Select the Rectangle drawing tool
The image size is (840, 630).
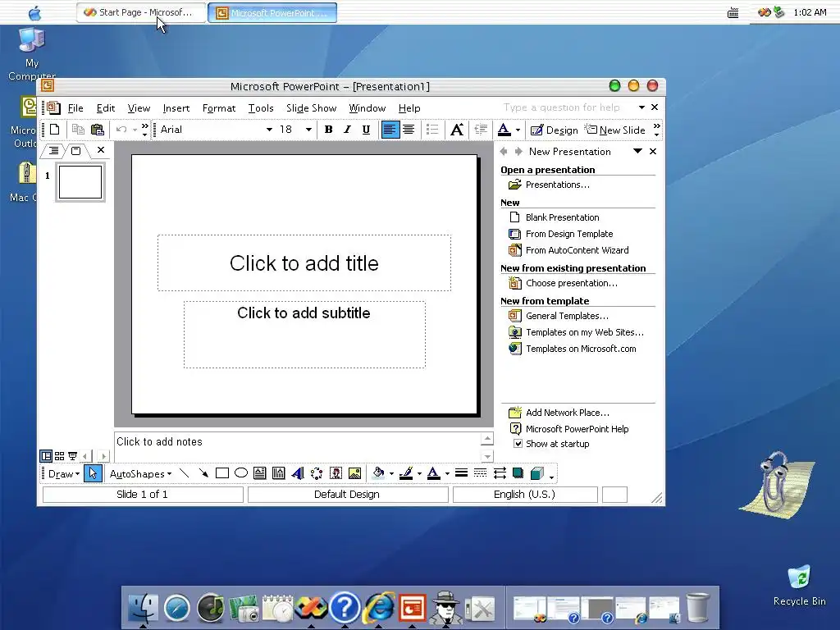(221, 473)
